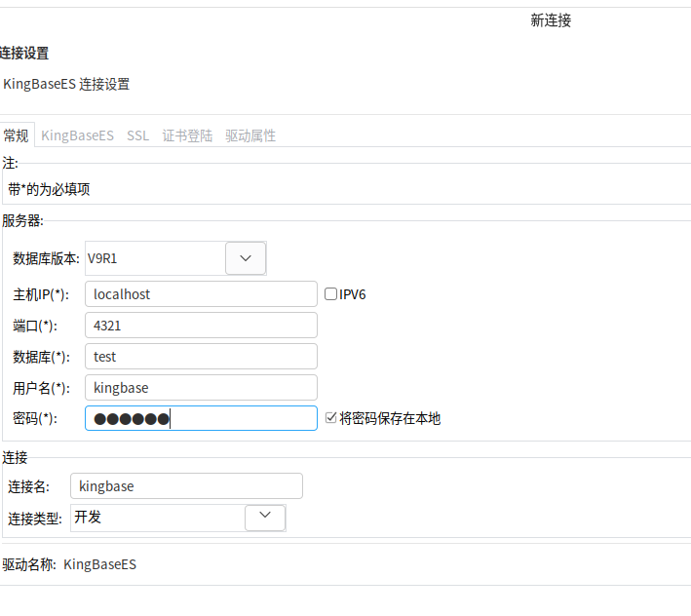Click the 新连接 dialog title

point(551,20)
